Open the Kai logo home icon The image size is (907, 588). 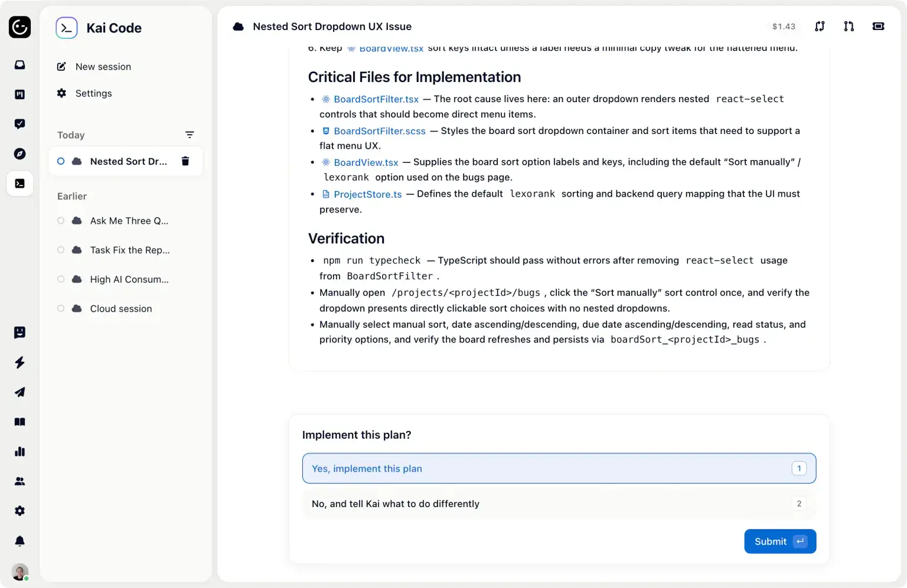[x=19, y=27]
